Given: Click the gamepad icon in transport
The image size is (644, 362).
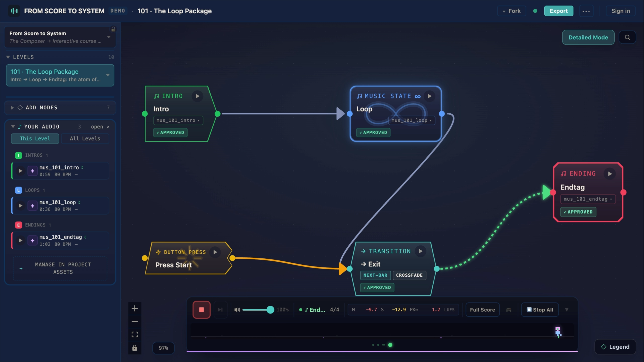Looking at the screenshot, I should point(509,310).
